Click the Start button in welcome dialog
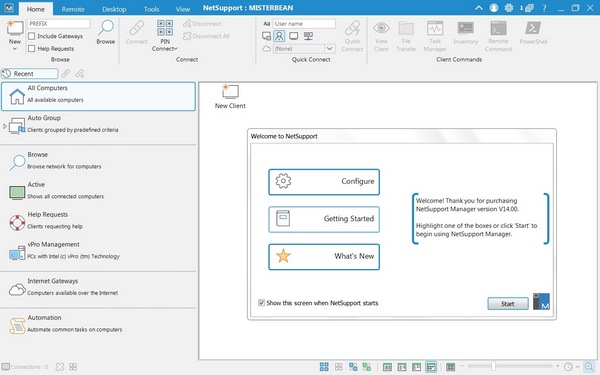 point(508,303)
